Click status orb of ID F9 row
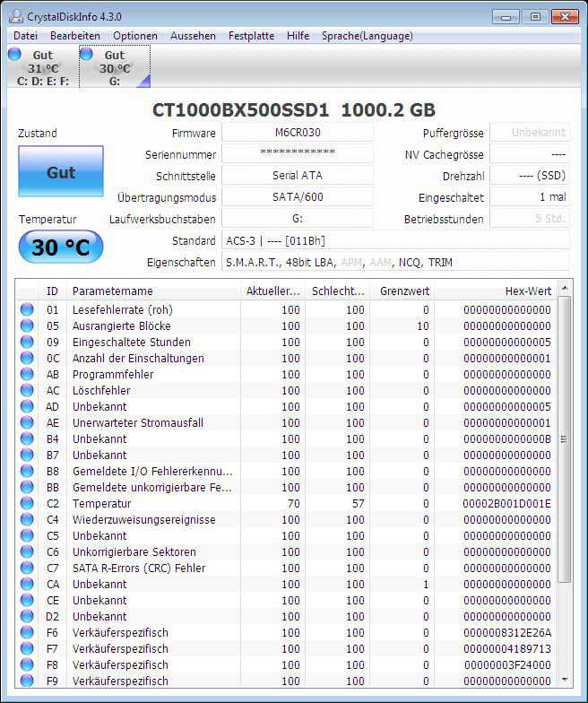588x703 pixels. (x=27, y=681)
